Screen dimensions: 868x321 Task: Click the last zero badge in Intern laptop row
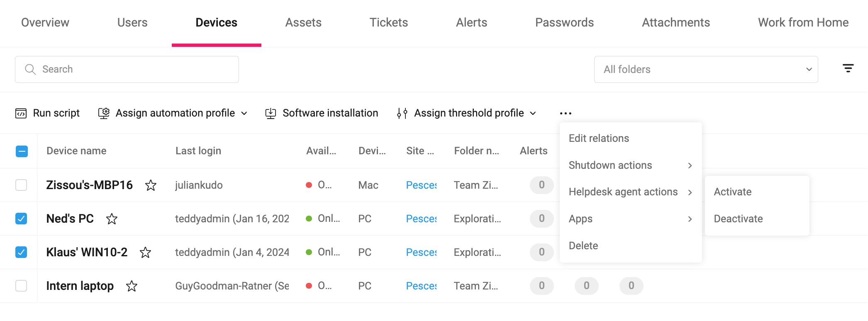click(631, 286)
